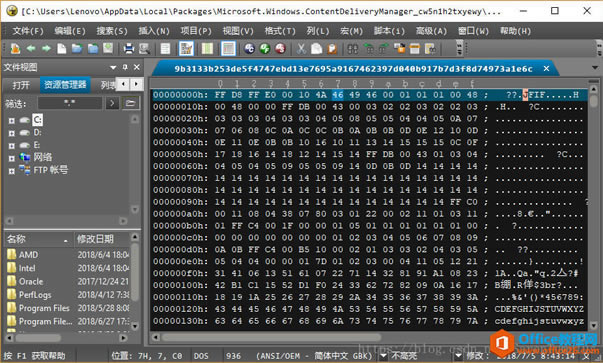Viewport: 603px width, 363px height.
Task: Click the green back arrow toolbar icon
Action: (31, 48)
